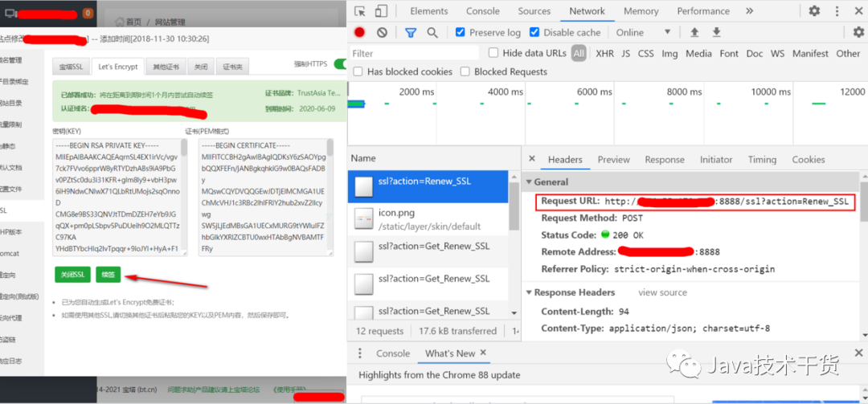Switch to Memory tab
Viewport: 868px width, 404px height.
tap(641, 11)
